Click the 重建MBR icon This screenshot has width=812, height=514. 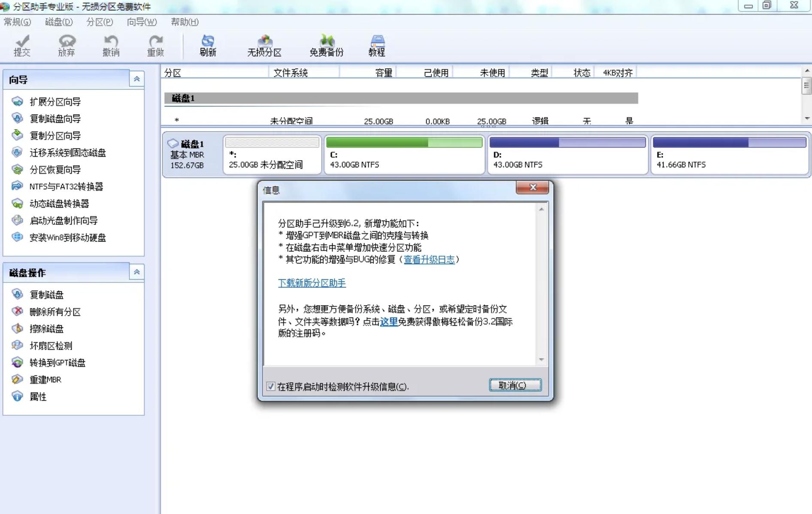[x=17, y=379]
